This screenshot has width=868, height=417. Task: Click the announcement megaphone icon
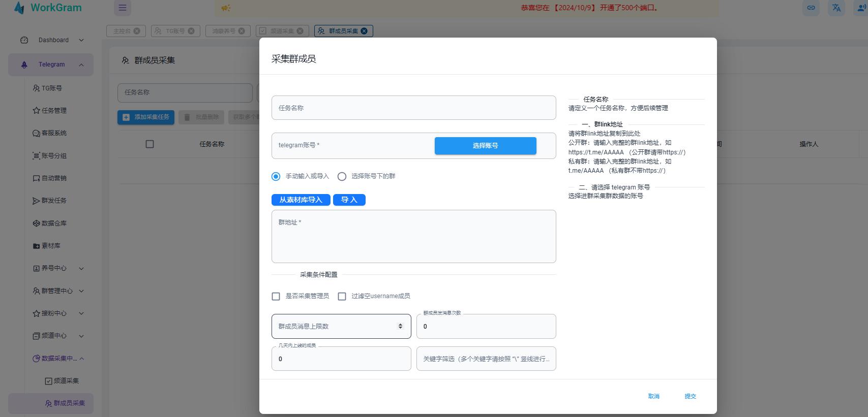pos(226,8)
